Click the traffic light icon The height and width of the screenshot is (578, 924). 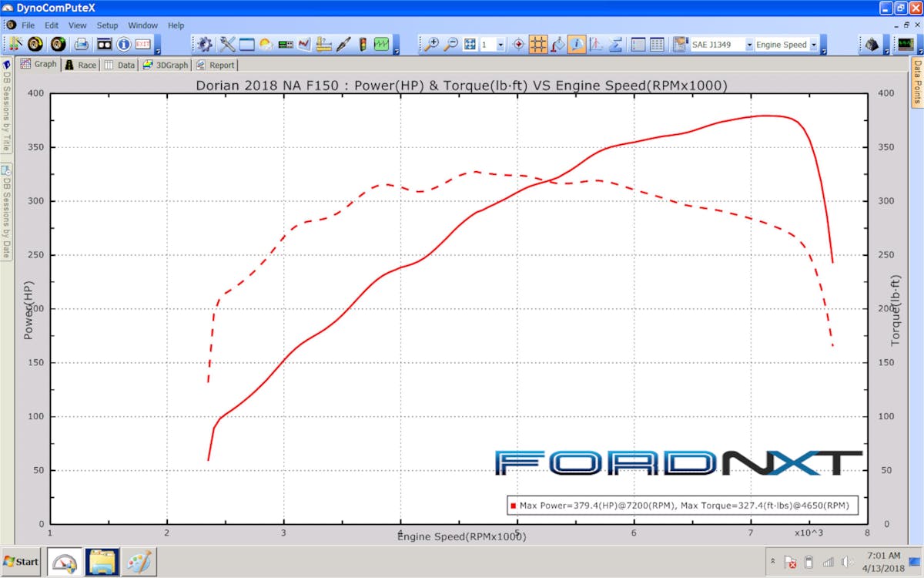[x=363, y=44]
